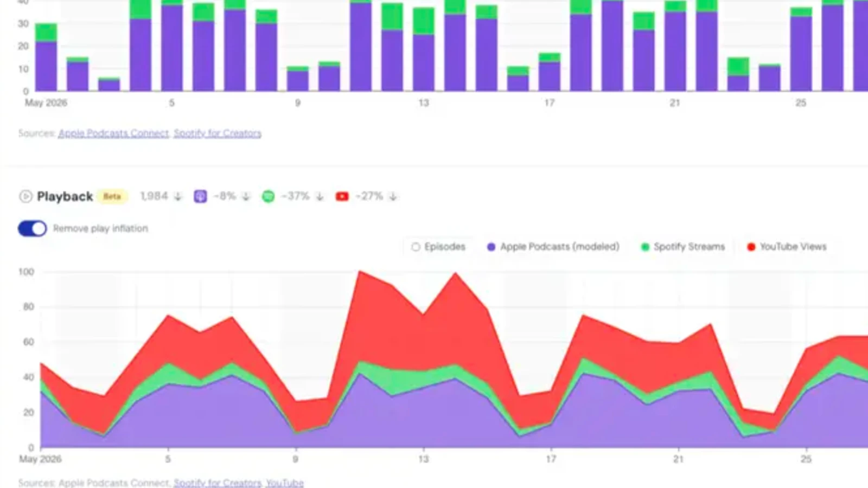
Task: Open Spotify for Creators link above Playback
Action: [x=218, y=133]
